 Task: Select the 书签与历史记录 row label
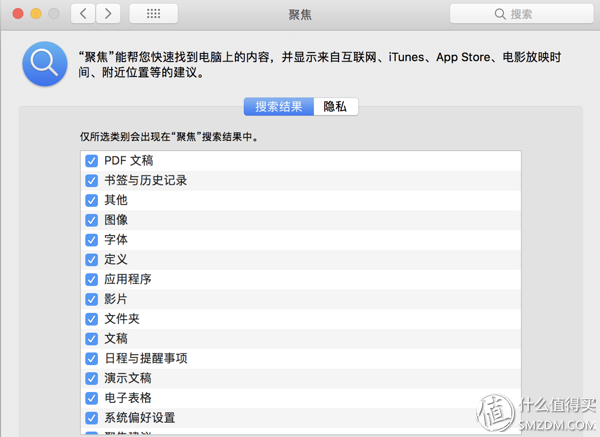(145, 180)
